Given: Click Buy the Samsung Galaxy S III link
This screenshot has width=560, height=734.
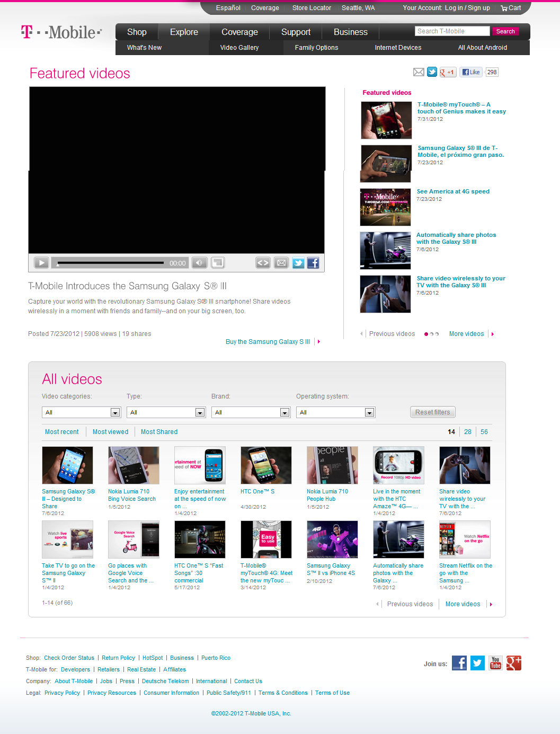Looking at the screenshot, I should click(268, 342).
